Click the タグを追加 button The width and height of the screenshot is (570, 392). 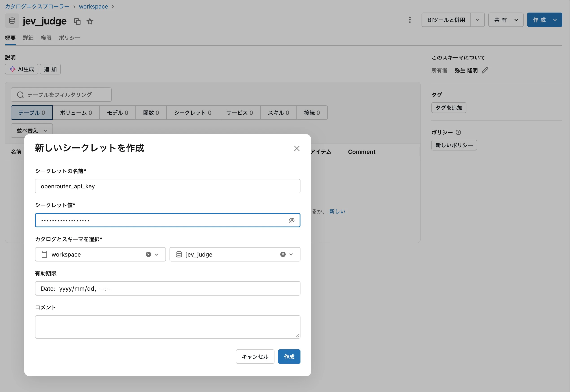click(449, 108)
